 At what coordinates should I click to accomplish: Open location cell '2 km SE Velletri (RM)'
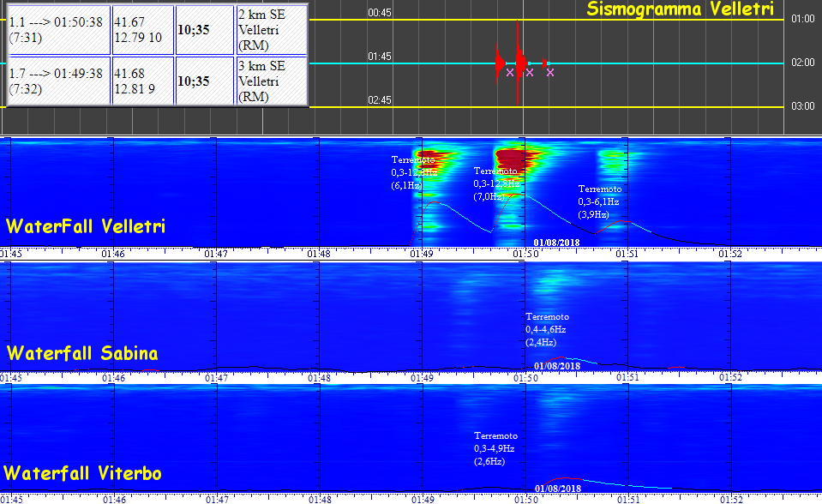click(271, 30)
